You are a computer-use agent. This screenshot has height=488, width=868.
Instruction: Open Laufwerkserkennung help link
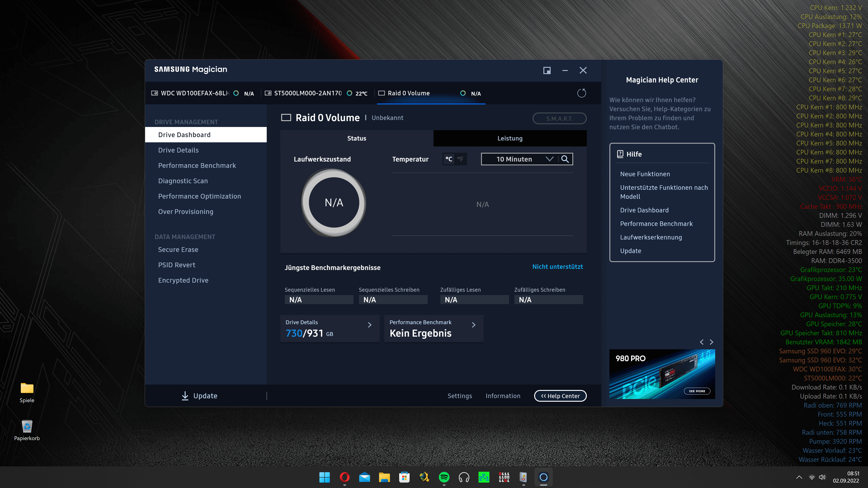(x=651, y=237)
